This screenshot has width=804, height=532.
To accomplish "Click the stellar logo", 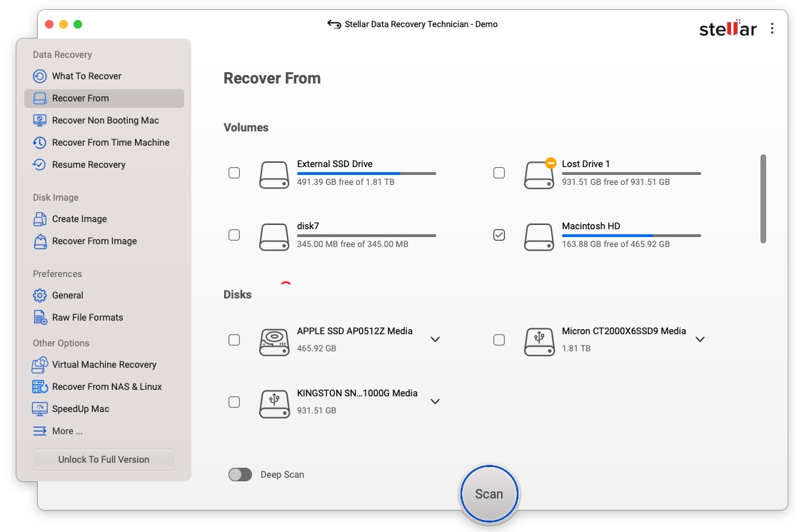I will point(728,29).
